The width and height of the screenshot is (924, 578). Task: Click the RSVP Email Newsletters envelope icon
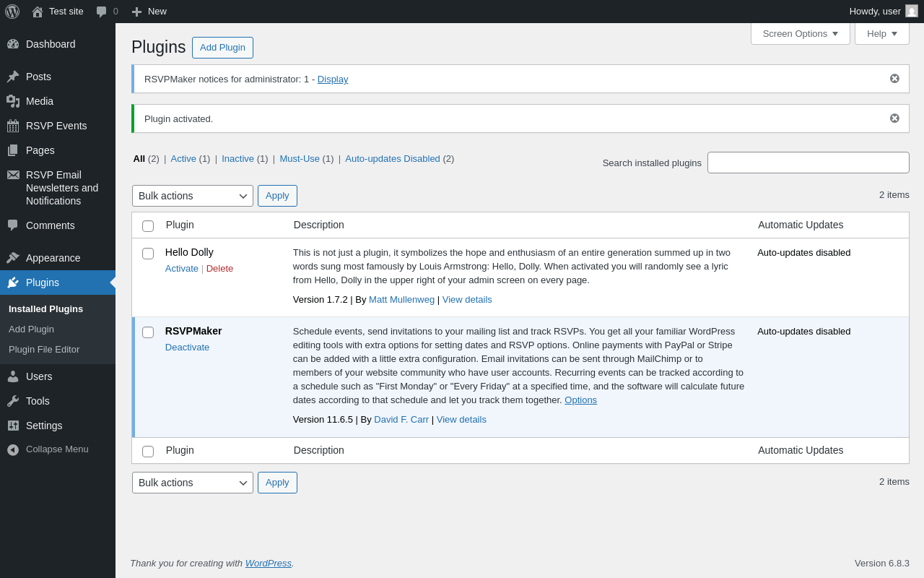(13, 175)
